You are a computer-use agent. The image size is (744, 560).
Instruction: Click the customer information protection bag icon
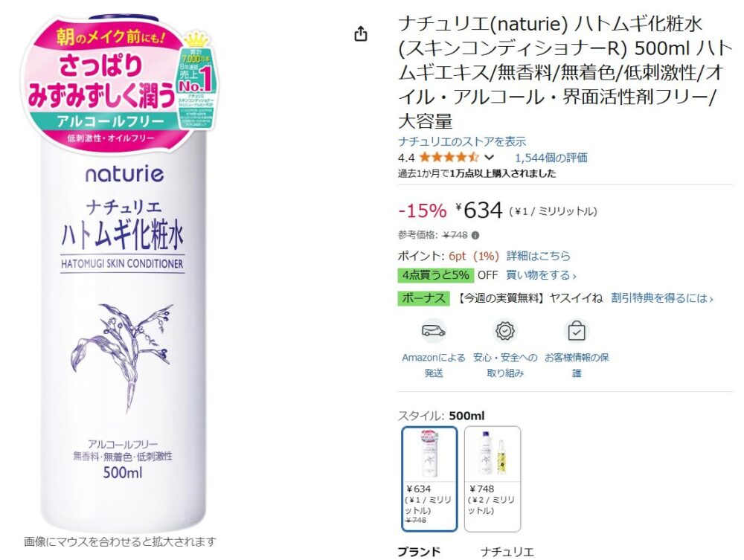[x=577, y=331]
